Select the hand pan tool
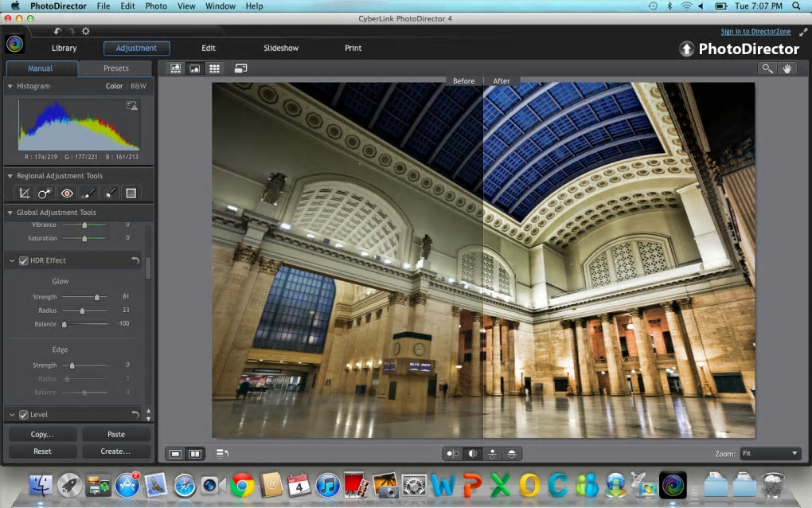Viewport: 812px width, 508px height. coord(787,68)
